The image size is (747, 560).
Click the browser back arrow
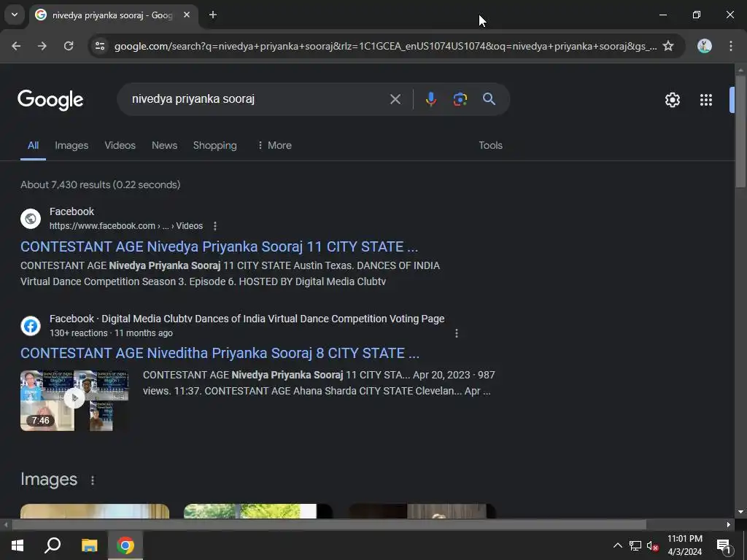tap(16, 46)
